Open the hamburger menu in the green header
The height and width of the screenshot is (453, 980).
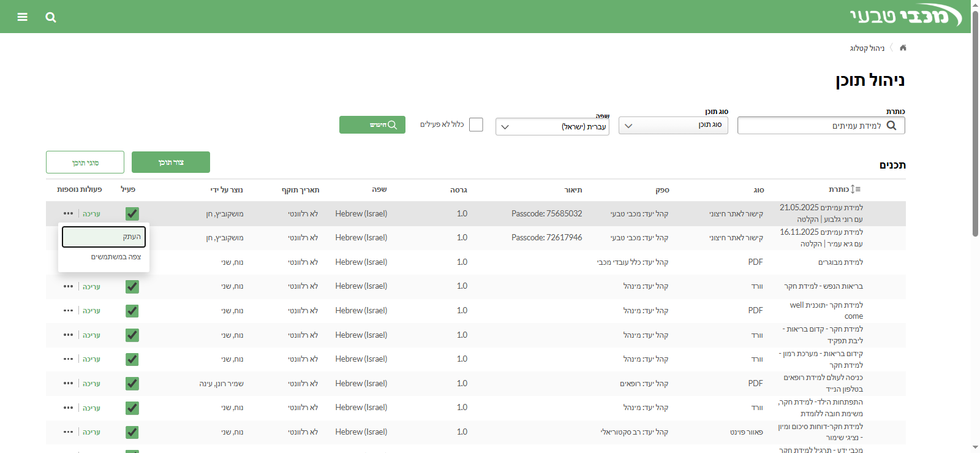[23, 17]
